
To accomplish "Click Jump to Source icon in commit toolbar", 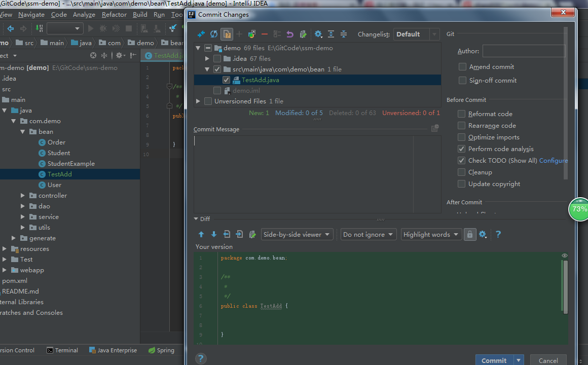I will [x=303, y=34].
